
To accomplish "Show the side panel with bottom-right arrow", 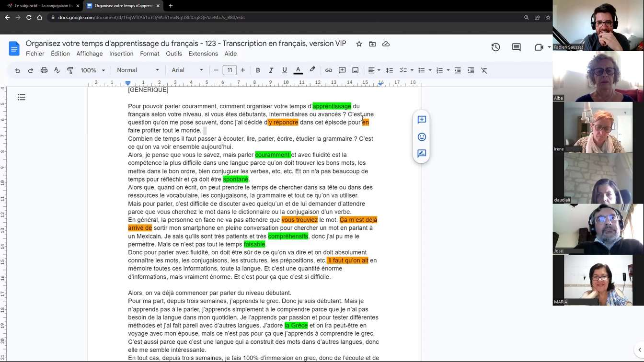I will click(x=640, y=350).
